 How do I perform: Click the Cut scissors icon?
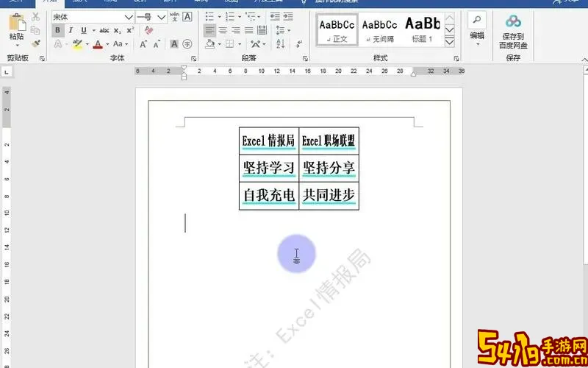(35, 17)
